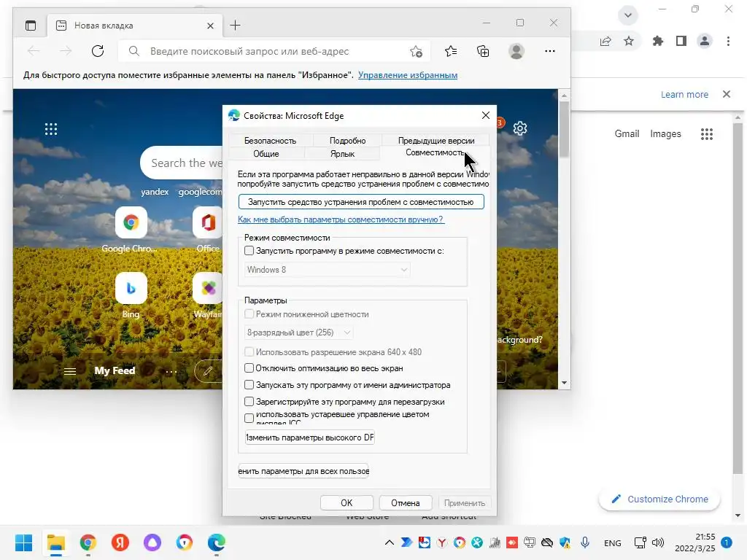Switch to the Безопасность tab
747x560 pixels.
[x=270, y=141]
